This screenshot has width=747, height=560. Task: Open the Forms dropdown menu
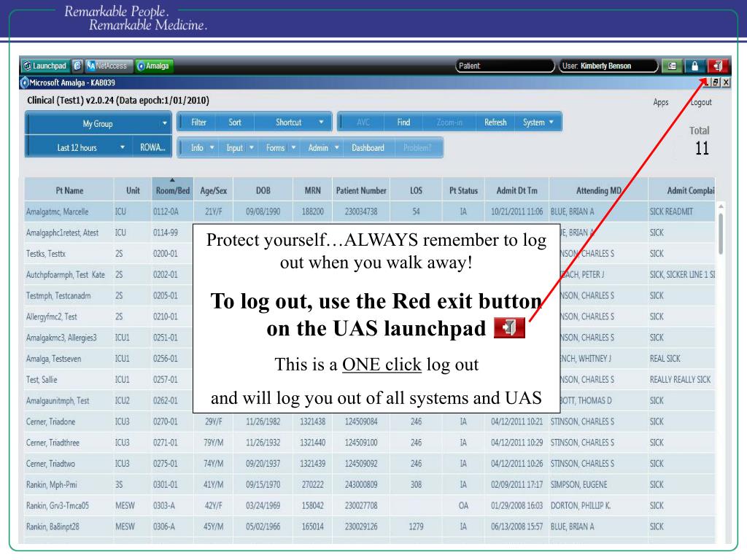[x=281, y=147]
